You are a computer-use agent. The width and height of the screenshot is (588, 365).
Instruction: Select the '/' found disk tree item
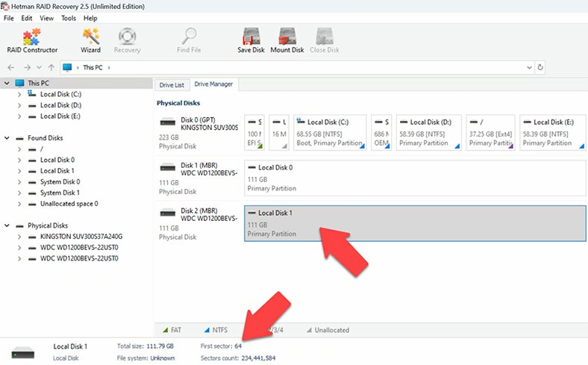[42, 149]
